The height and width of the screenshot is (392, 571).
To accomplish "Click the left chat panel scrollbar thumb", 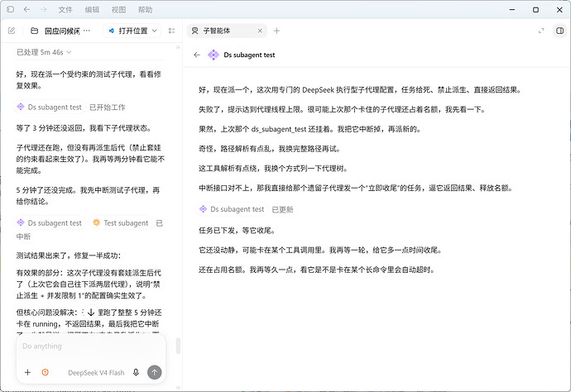I will (x=178, y=346).
